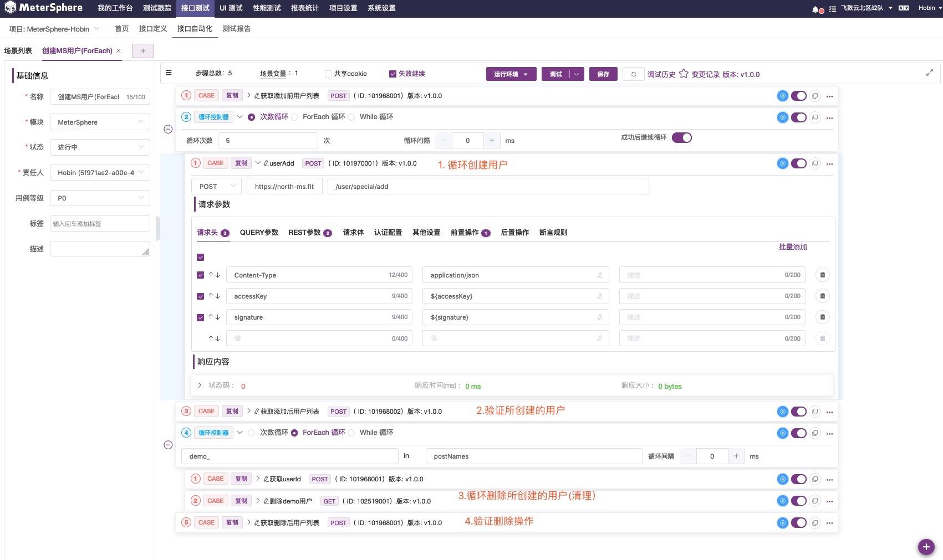This screenshot has width=943, height=560.
Task: Expand the 模块 dropdown showing MeterSphere
Action: [100, 122]
